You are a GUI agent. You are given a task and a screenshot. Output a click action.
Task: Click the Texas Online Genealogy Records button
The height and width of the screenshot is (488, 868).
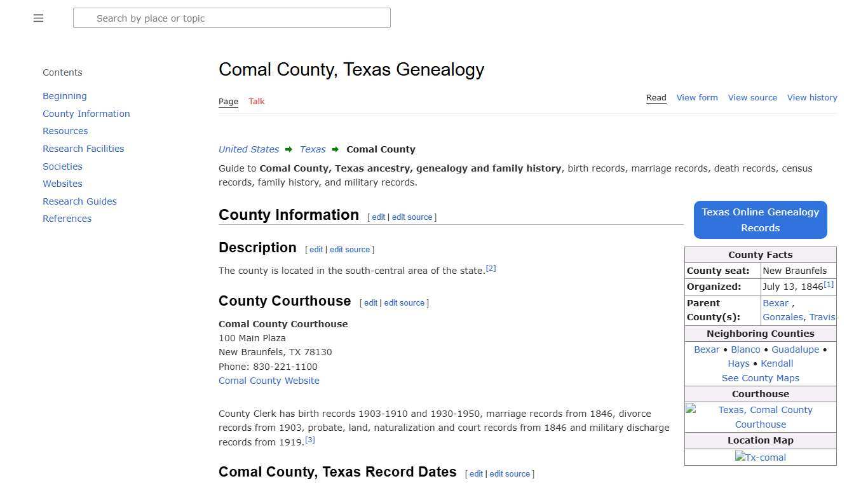point(760,220)
